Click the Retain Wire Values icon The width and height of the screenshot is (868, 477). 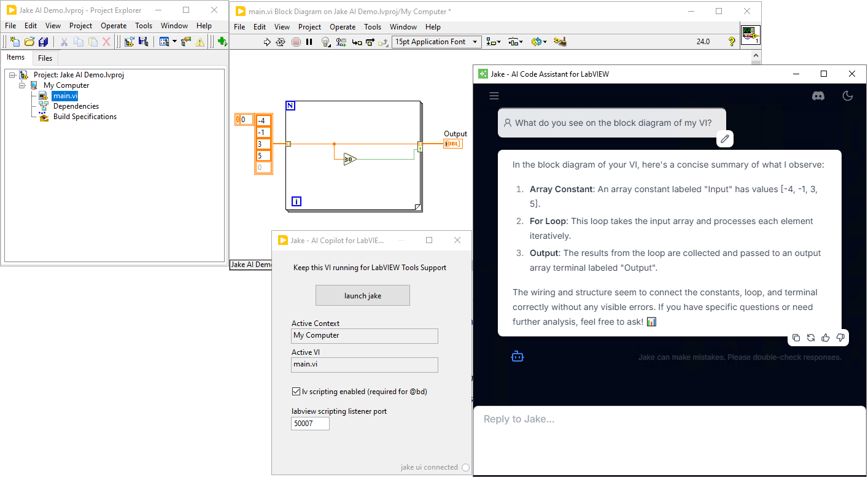coord(341,42)
